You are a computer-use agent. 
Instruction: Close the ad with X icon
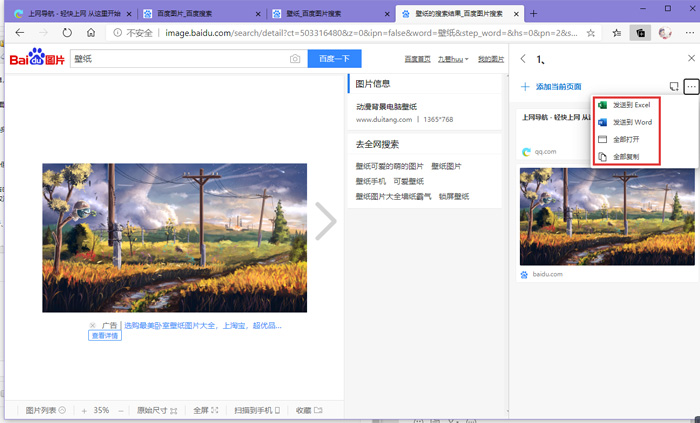point(92,325)
